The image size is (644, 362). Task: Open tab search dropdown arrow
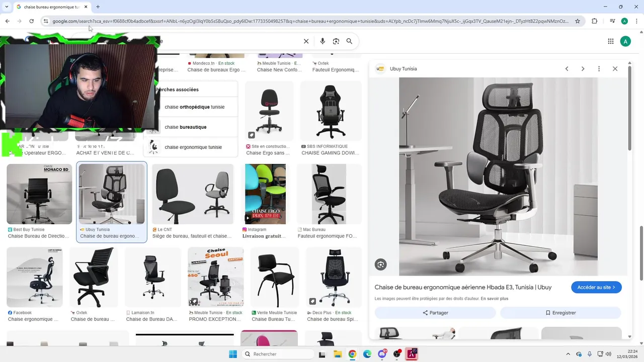coord(6,7)
